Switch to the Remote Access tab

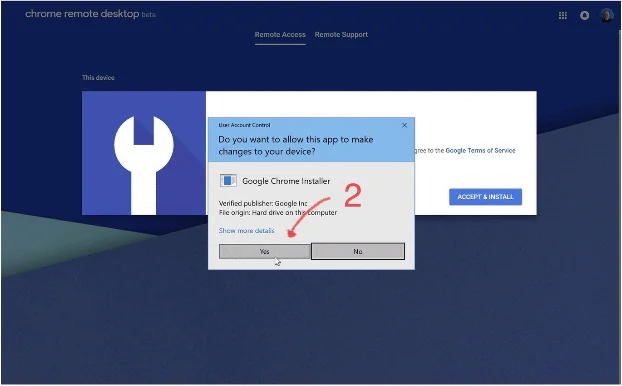(x=280, y=35)
